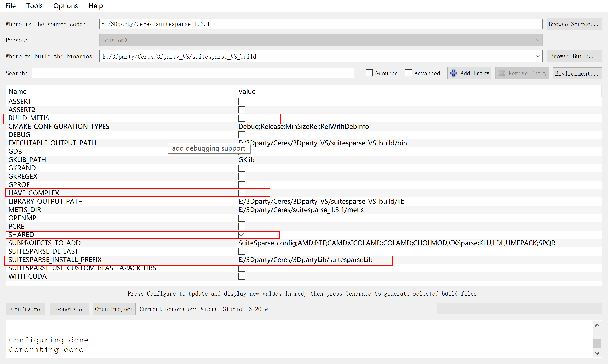Enable the Advanced checkbox
Screen dimensions: 608x364
(x=408, y=73)
